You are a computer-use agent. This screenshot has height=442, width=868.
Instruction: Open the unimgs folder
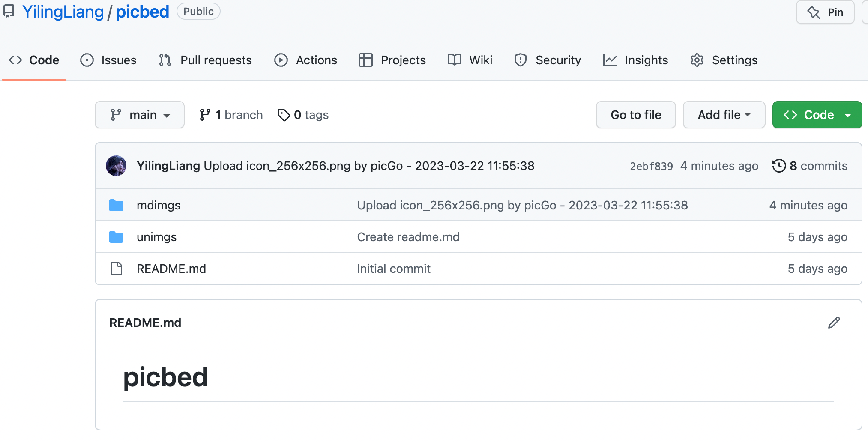coord(156,237)
